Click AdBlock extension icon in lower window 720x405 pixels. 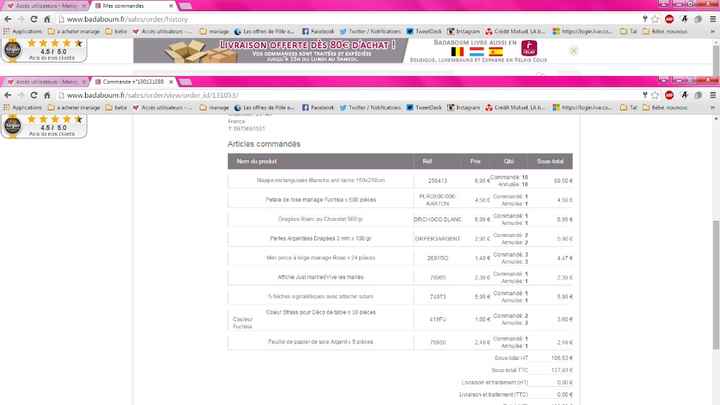(x=669, y=95)
